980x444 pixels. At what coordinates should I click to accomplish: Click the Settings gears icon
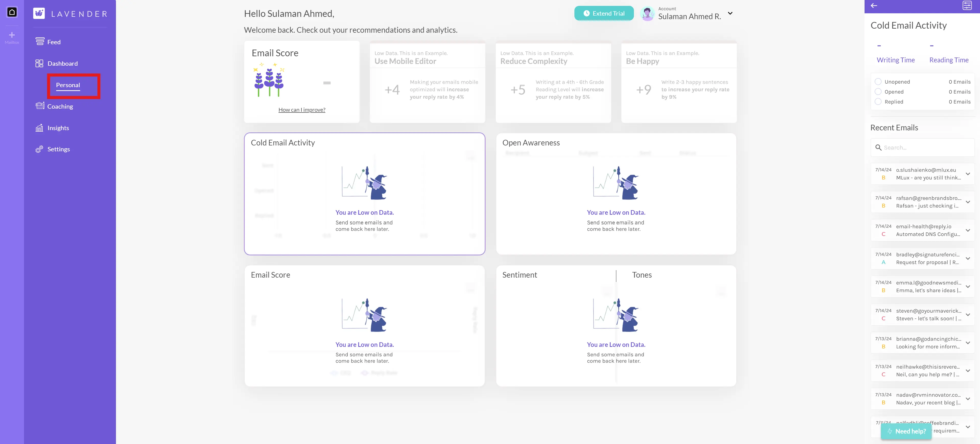[39, 149]
